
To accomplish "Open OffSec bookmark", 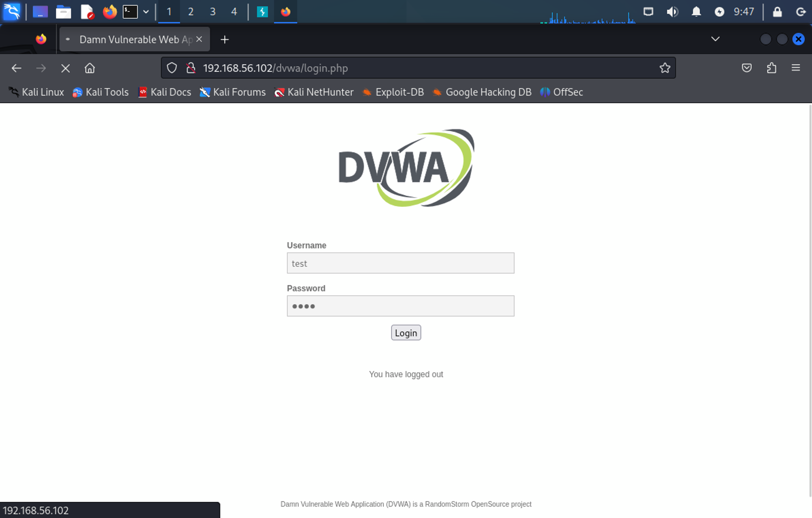I will coord(561,92).
